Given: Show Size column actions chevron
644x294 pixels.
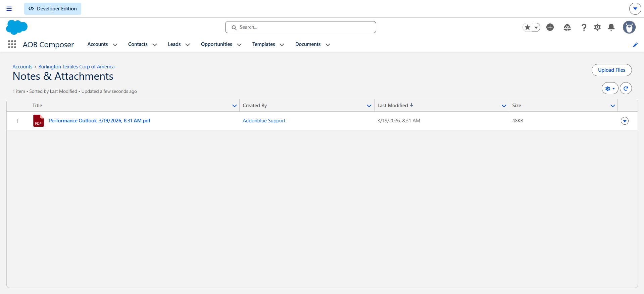Looking at the screenshot, I should pyautogui.click(x=613, y=106).
